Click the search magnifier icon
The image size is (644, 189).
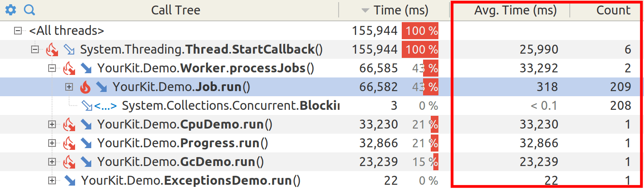pos(29,10)
